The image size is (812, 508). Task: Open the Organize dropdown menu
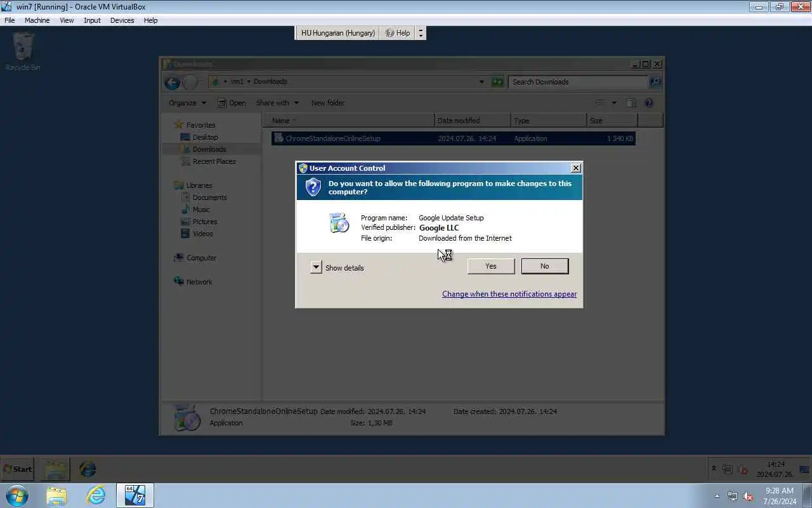[x=187, y=103]
